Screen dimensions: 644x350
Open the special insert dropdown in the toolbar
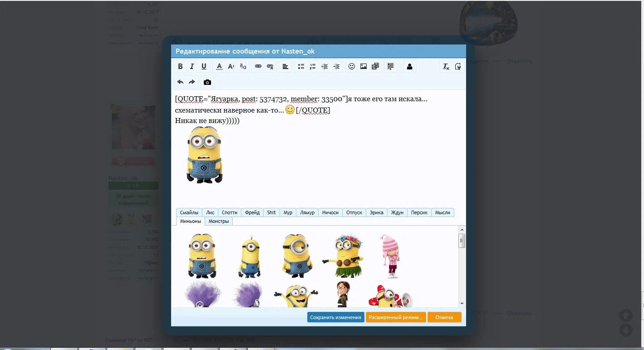[x=390, y=67]
